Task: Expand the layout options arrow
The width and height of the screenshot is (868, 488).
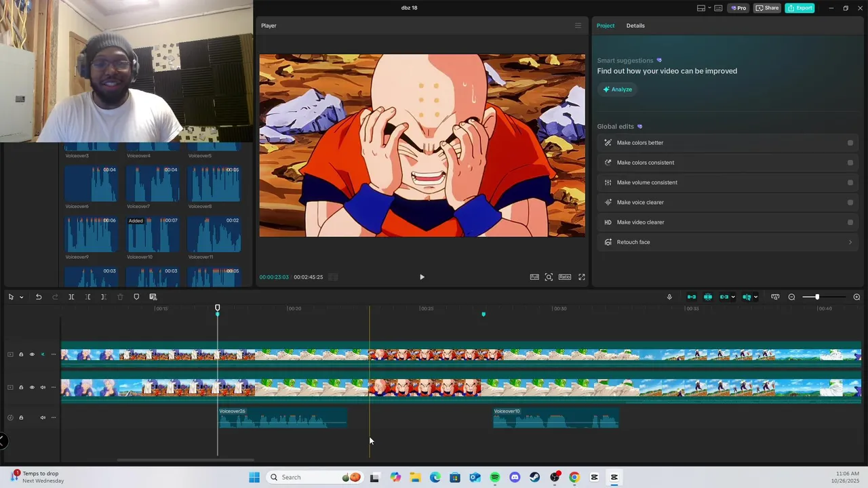Action: click(x=709, y=8)
